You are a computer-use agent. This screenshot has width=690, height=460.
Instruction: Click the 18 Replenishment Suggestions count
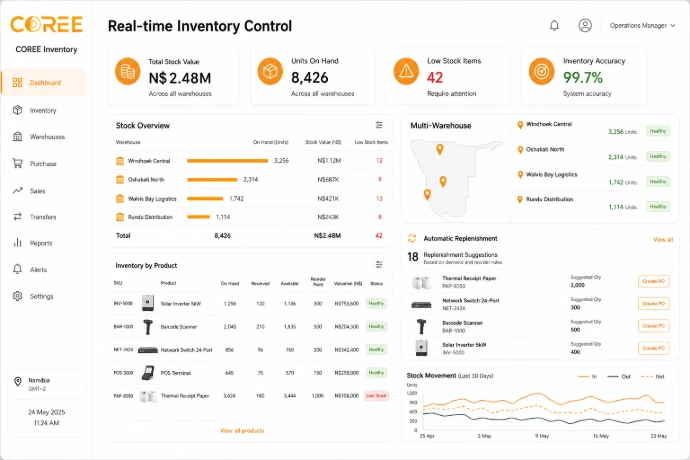(413, 257)
